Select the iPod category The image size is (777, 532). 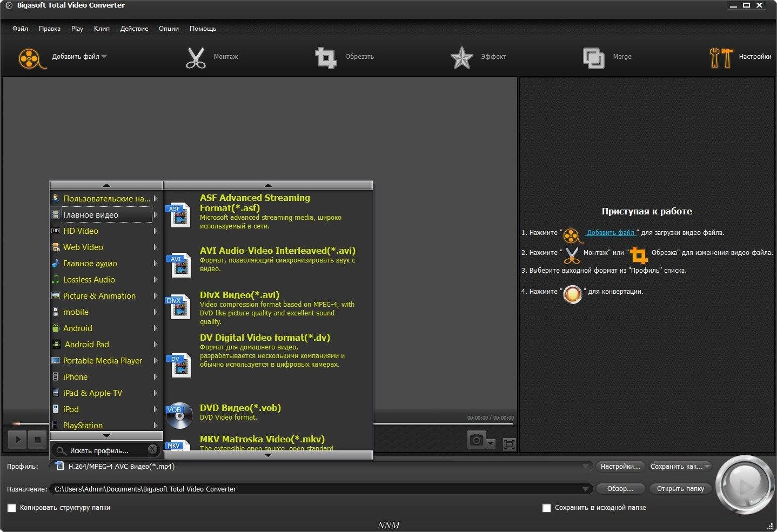106,409
